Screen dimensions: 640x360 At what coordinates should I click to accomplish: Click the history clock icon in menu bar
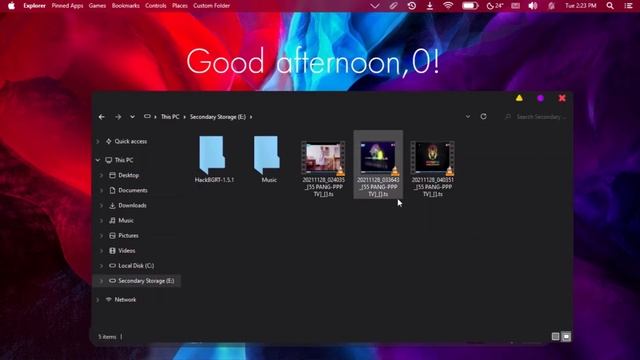click(411, 6)
